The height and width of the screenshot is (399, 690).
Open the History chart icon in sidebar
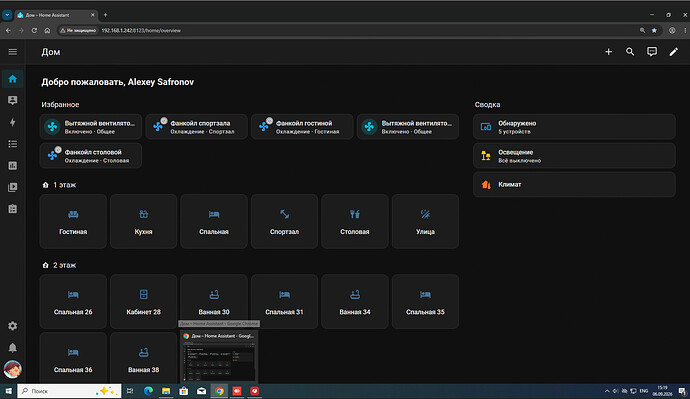12,165
